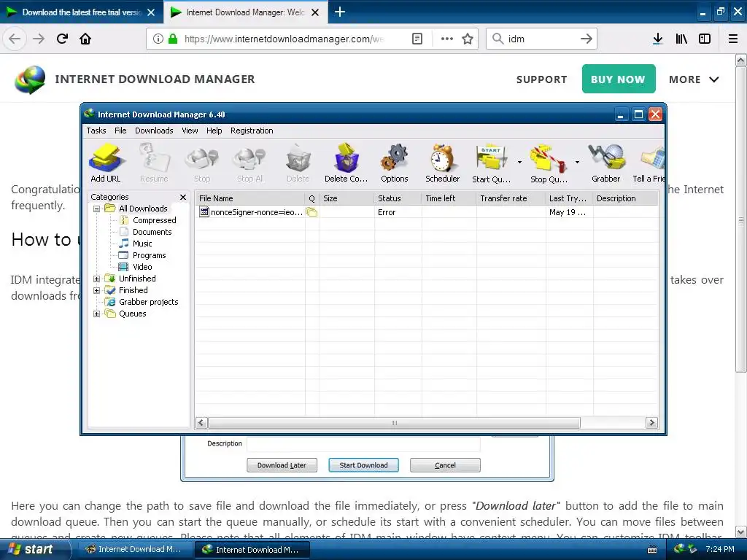Click the Start Queue icon
747x560 pixels.
point(491,163)
